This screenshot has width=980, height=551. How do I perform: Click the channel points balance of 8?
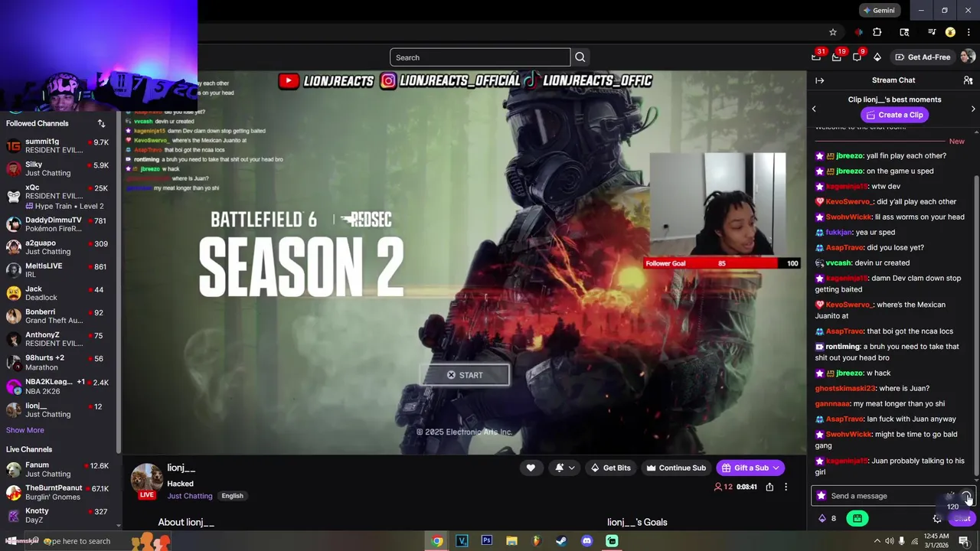pos(828,518)
